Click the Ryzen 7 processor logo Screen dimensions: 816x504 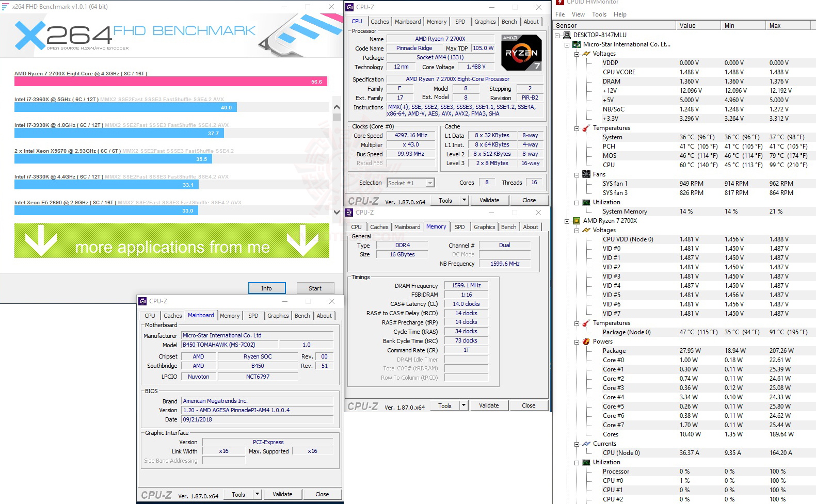click(x=521, y=52)
